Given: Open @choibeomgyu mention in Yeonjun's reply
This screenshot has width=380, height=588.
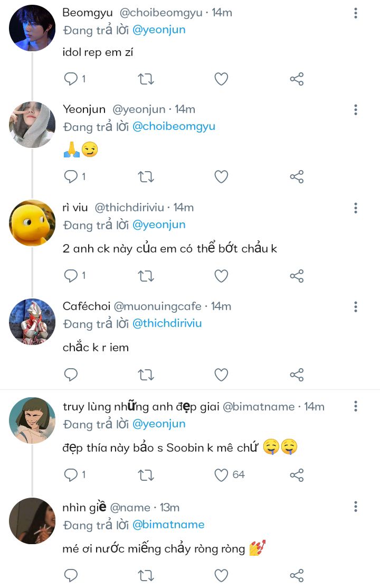Looking at the screenshot, I should coord(174,126).
